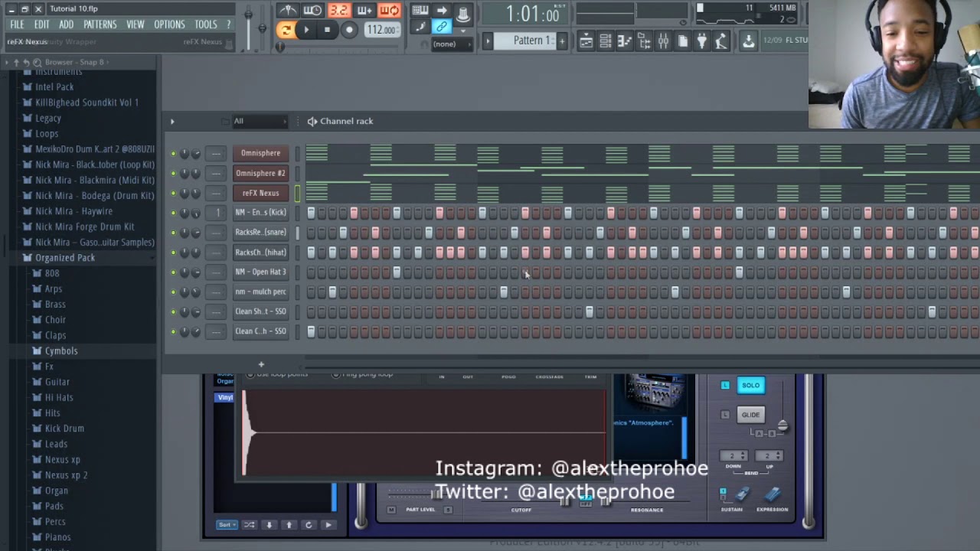Open the PATTERNS menu

click(x=100, y=24)
